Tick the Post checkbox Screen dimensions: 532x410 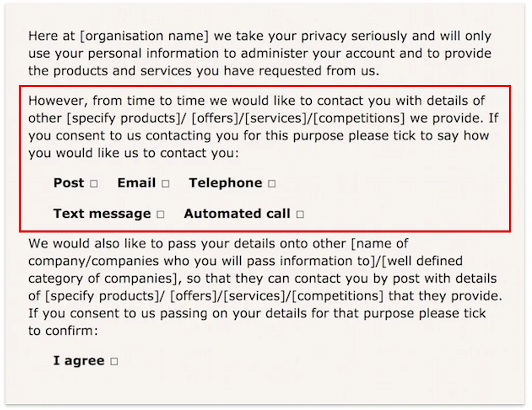(x=94, y=184)
